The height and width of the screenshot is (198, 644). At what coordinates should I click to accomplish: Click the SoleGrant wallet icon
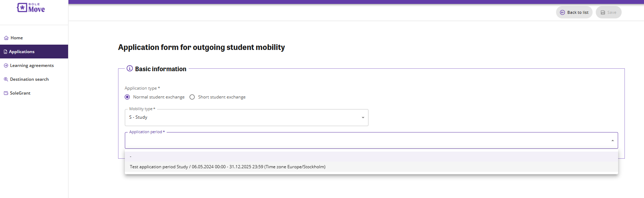click(x=6, y=93)
